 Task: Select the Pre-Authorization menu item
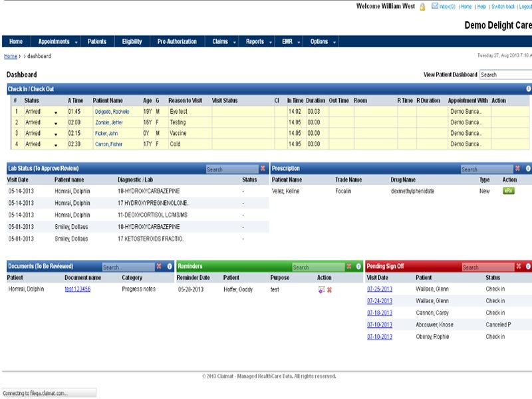tap(177, 41)
